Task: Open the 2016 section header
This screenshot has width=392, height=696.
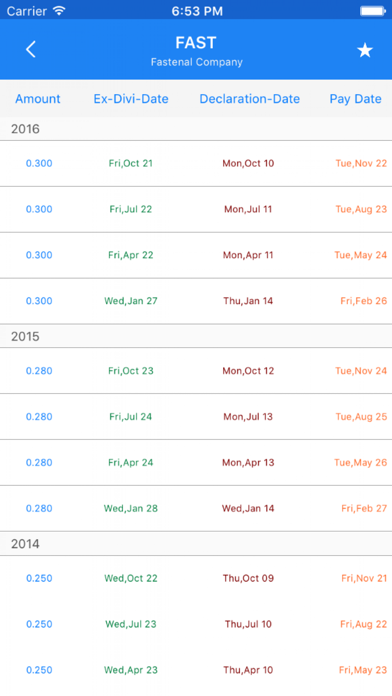Action: click(196, 129)
